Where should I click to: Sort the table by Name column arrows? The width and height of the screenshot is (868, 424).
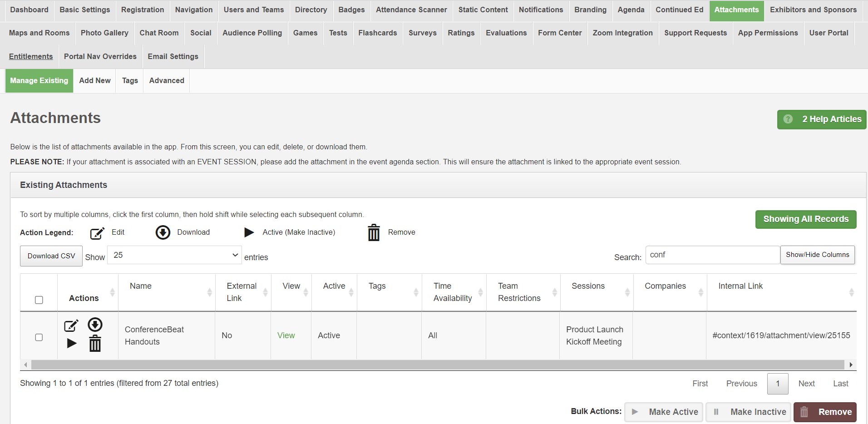pos(209,292)
